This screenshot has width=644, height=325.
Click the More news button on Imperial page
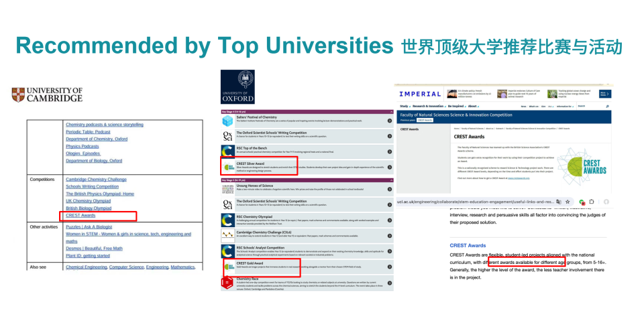click(605, 94)
